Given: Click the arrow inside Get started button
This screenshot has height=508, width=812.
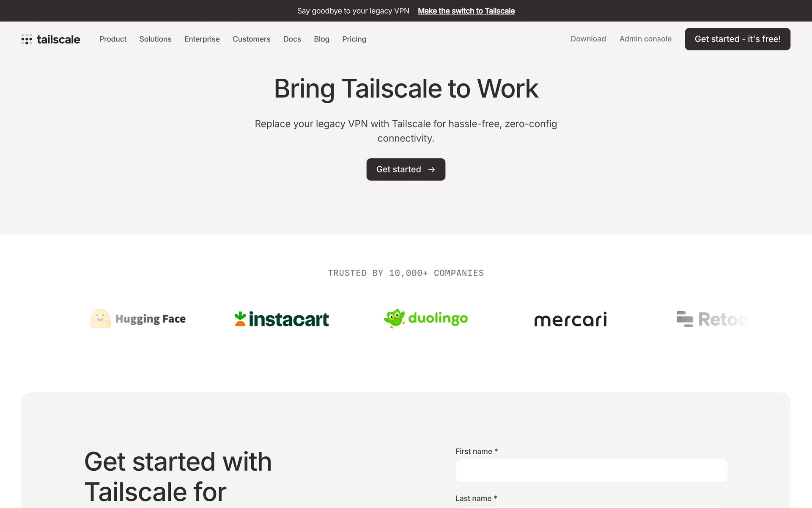Looking at the screenshot, I should point(431,170).
